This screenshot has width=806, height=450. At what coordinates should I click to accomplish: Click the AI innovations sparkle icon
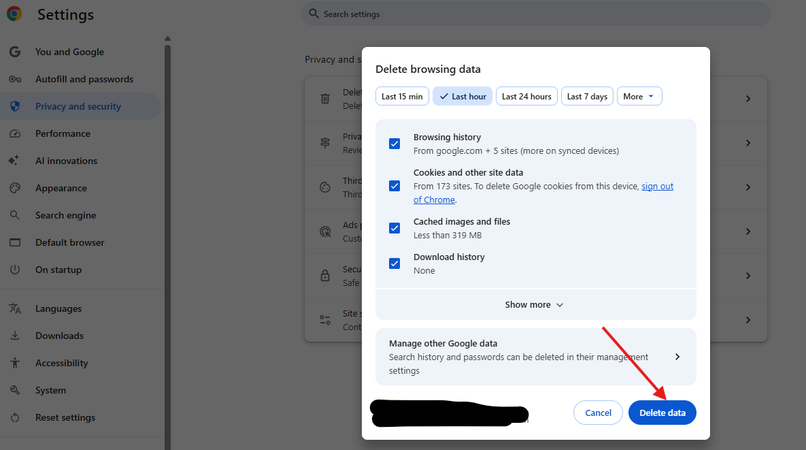coord(14,160)
